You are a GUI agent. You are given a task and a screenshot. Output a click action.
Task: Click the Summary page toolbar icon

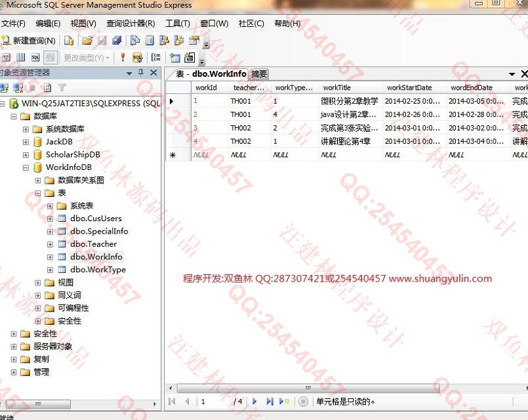[150, 41]
